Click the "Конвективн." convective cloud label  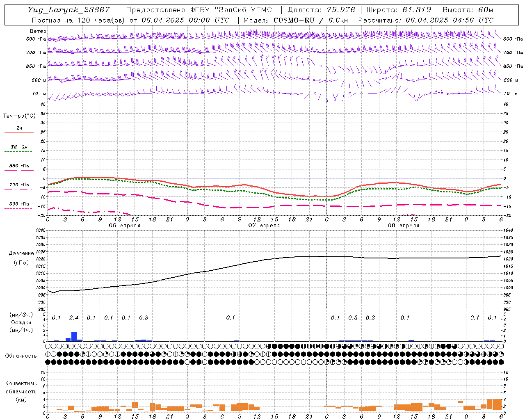coord(21,383)
